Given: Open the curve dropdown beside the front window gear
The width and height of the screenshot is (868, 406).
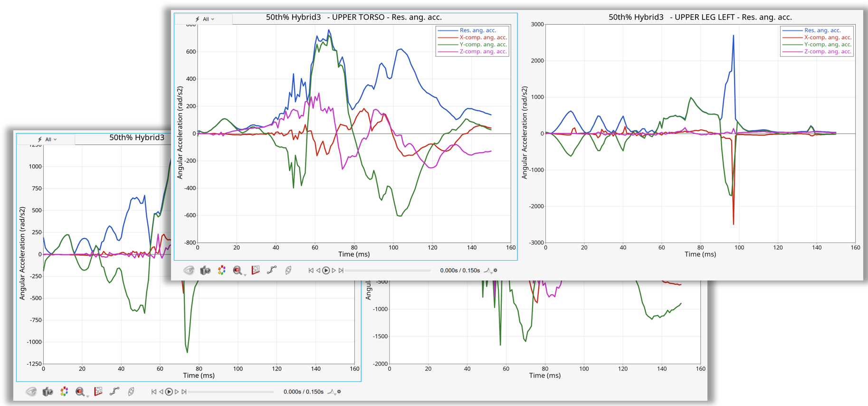Looking at the screenshot, I should [488, 271].
